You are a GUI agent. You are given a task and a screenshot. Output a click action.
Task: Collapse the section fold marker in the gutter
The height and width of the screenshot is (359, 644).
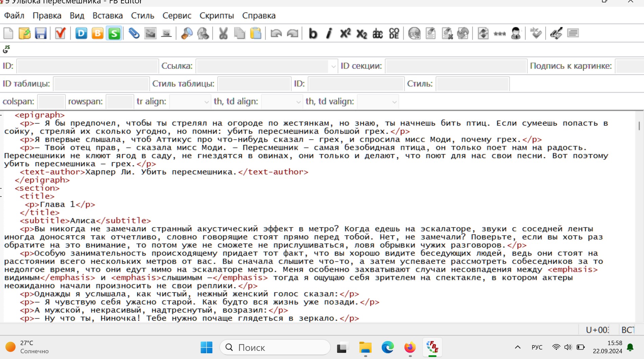coord(1,188)
